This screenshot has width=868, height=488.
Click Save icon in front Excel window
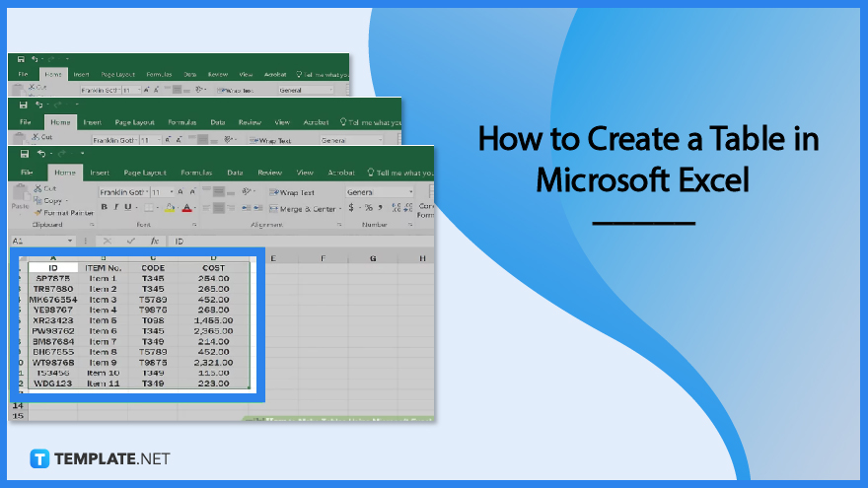coord(25,154)
